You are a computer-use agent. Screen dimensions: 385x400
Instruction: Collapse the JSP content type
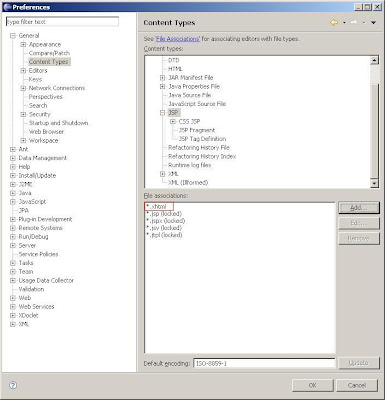click(x=162, y=113)
